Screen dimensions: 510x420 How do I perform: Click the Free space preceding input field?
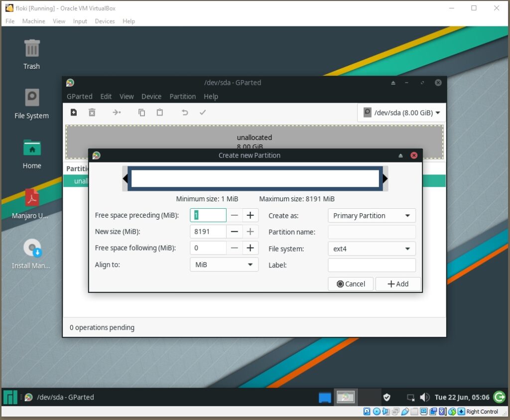208,215
